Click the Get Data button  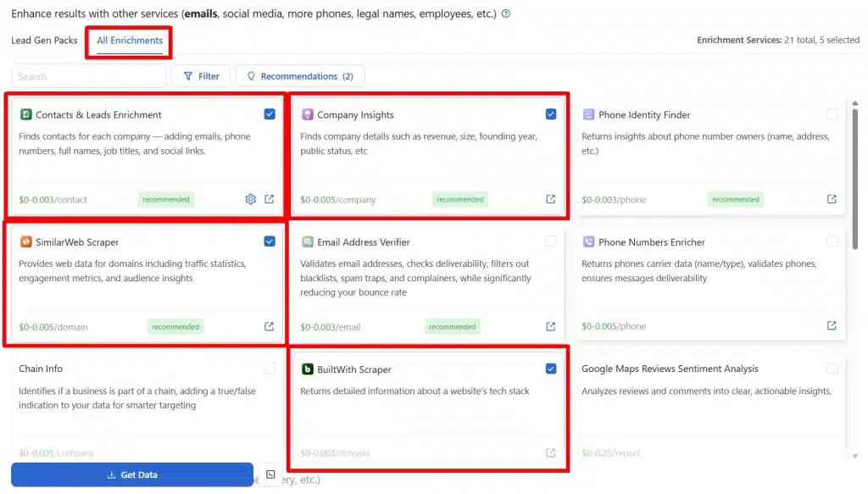(x=132, y=475)
